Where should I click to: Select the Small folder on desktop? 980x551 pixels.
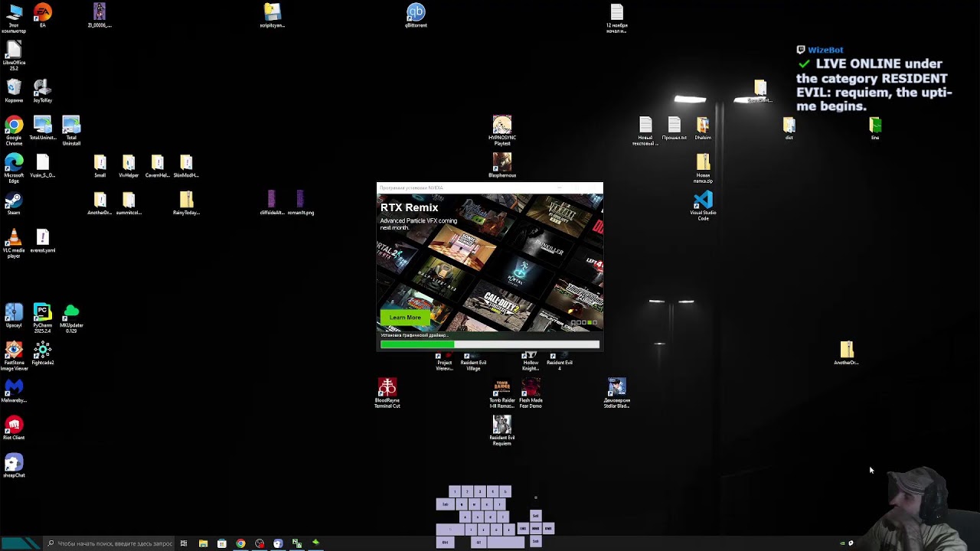pyautogui.click(x=100, y=165)
